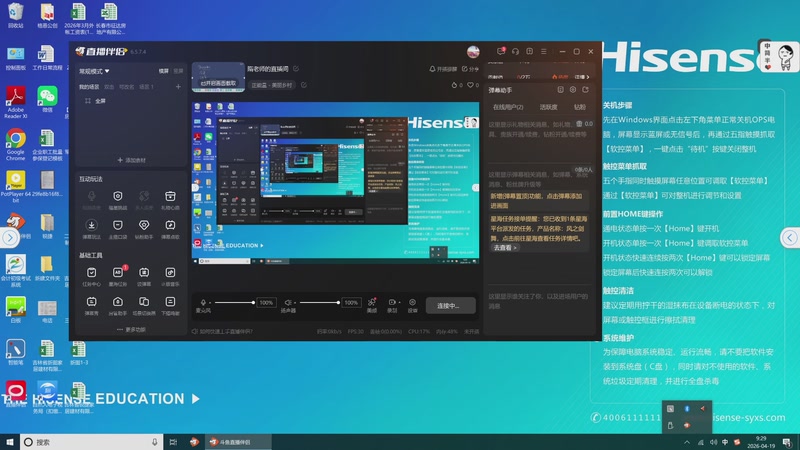Image resolution: width=800 pixels, height=450 pixels.
Task: Adjust the speaker volume slider
Action: pyautogui.click(x=319, y=303)
